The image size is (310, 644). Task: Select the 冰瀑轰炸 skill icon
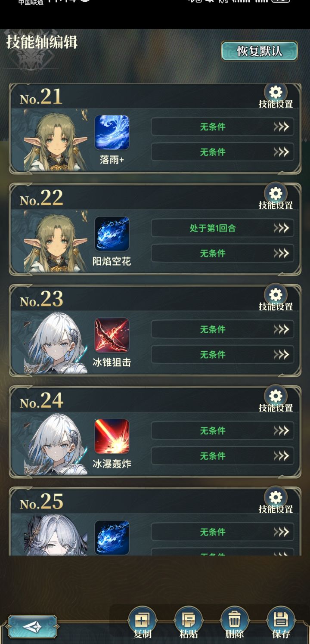click(x=112, y=437)
